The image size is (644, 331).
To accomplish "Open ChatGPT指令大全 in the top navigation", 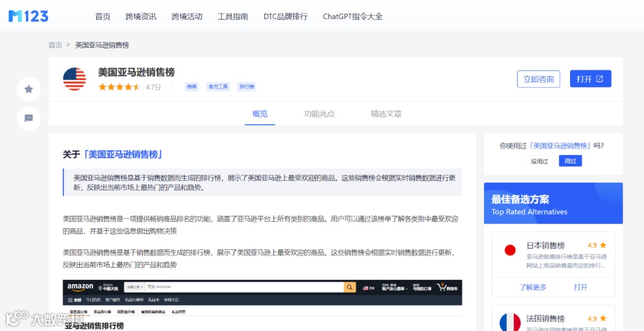I will pyautogui.click(x=352, y=17).
